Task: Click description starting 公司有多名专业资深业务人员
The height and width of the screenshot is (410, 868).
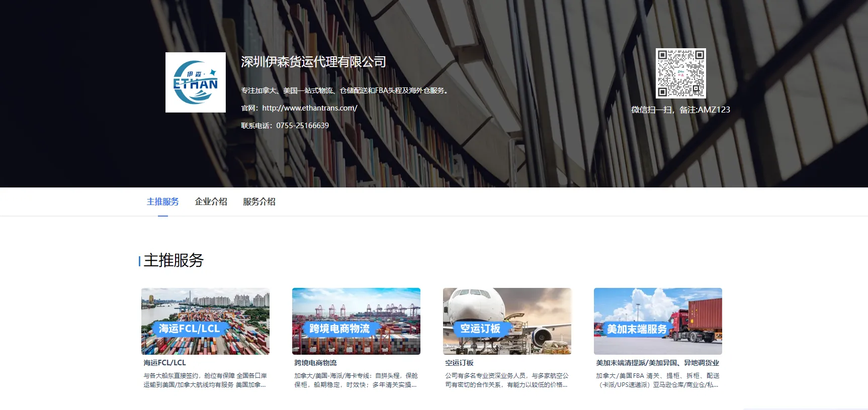Action: tap(507, 380)
